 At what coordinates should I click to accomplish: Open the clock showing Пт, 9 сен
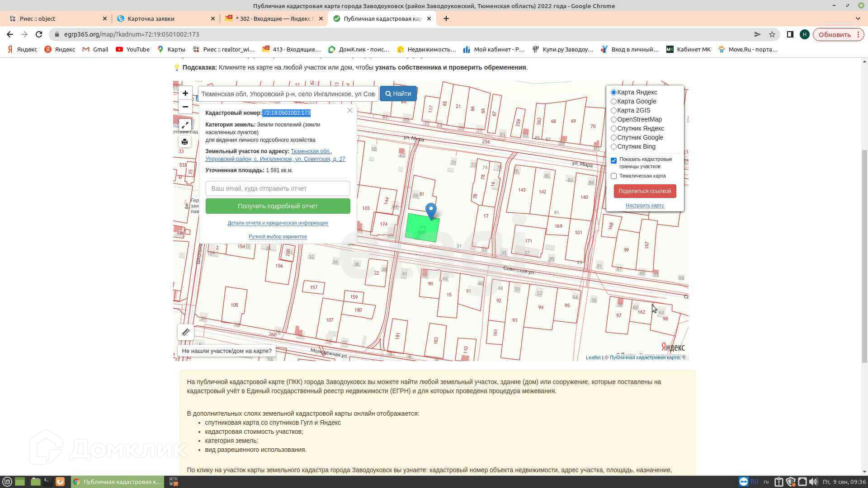pos(844,482)
